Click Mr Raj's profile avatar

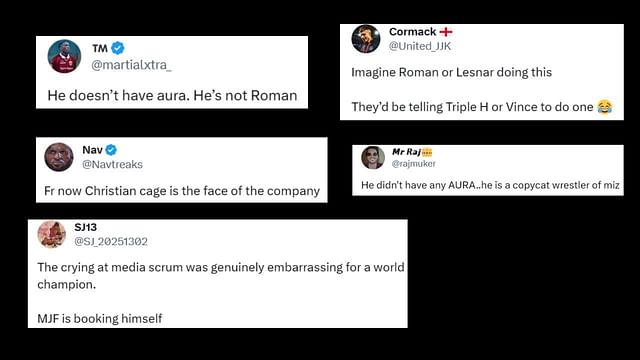coord(373,158)
